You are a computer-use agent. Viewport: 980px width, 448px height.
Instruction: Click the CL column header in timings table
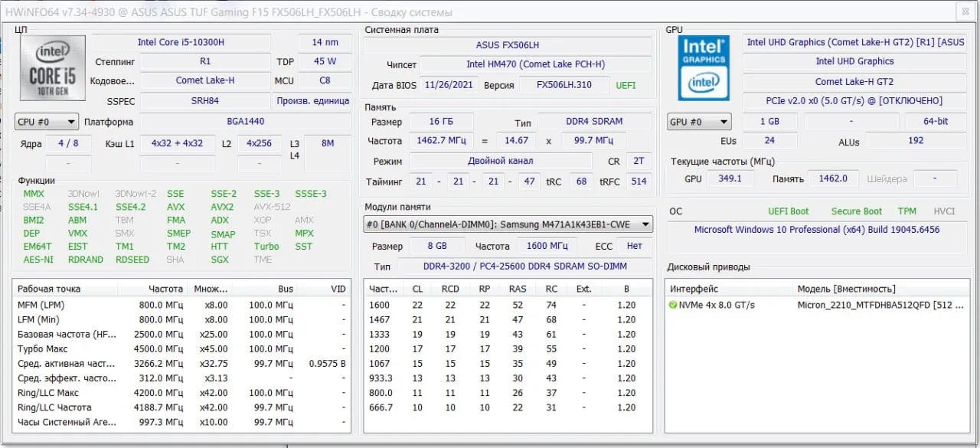(x=417, y=289)
